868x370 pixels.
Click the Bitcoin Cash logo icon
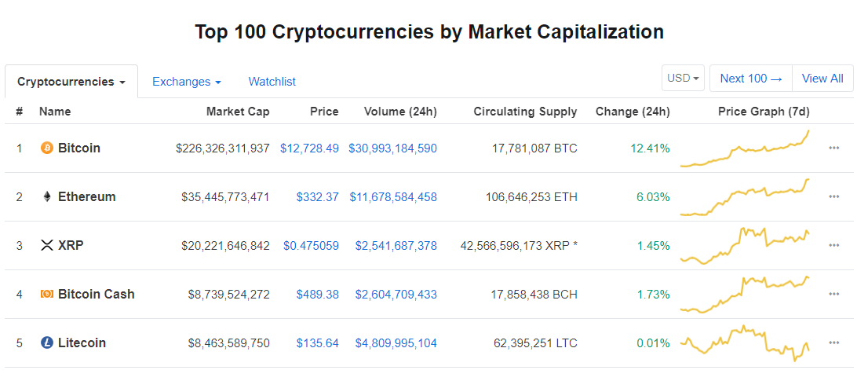coord(46,295)
